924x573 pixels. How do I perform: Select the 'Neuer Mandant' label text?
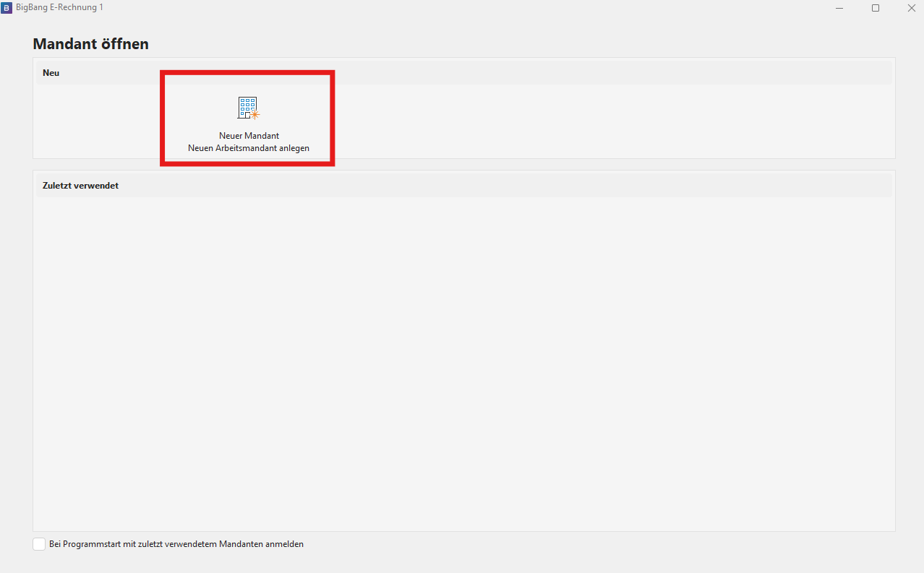click(249, 136)
